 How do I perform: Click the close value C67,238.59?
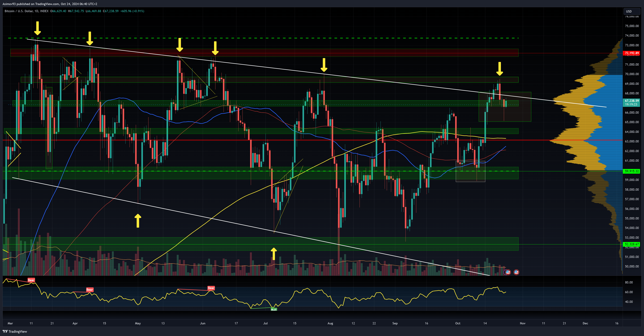111,11
